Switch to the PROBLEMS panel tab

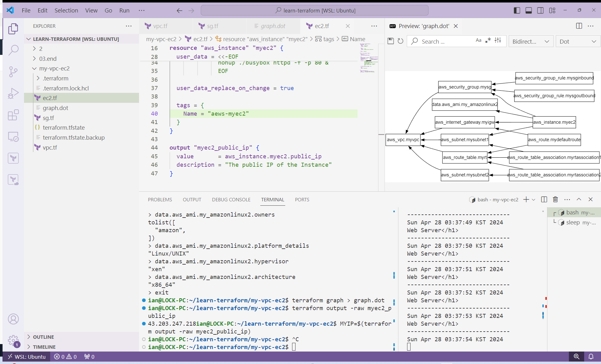[160, 200]
